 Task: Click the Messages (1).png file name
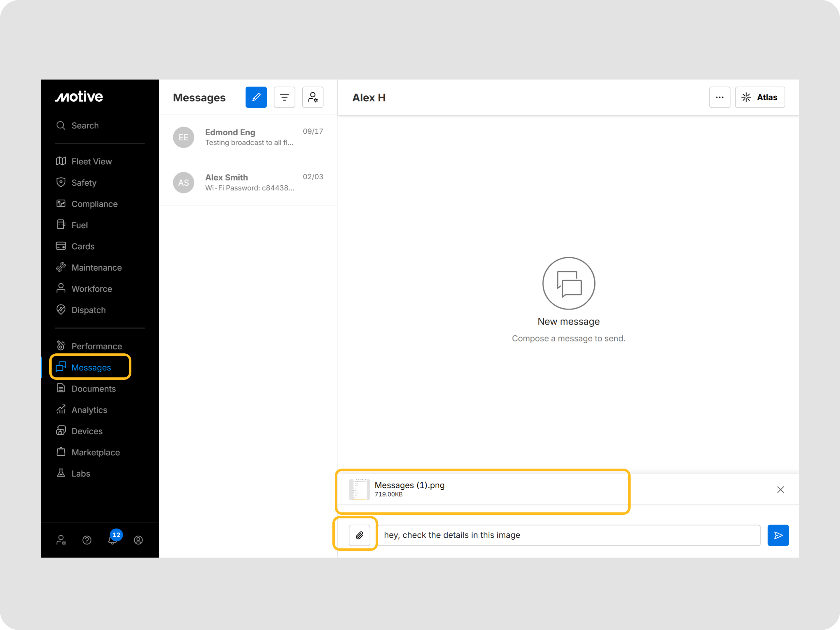point(409,485)
